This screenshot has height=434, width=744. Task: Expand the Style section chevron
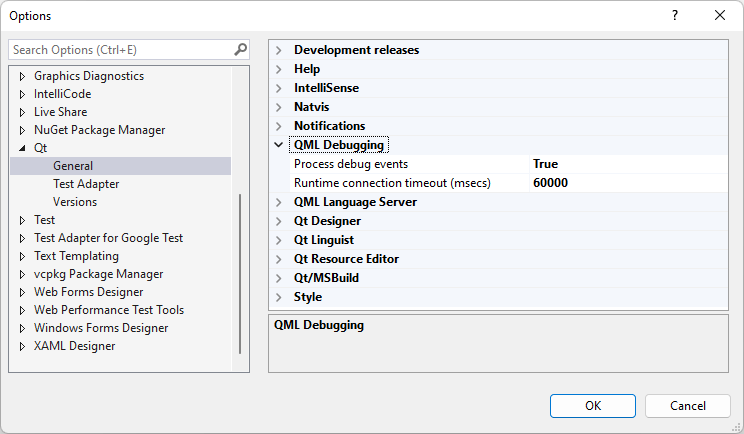[x=279, y=297]
